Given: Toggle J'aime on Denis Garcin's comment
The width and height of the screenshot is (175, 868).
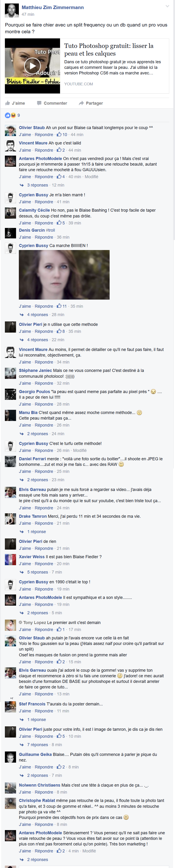Looking at the screenshot, I should coord(25,237).
